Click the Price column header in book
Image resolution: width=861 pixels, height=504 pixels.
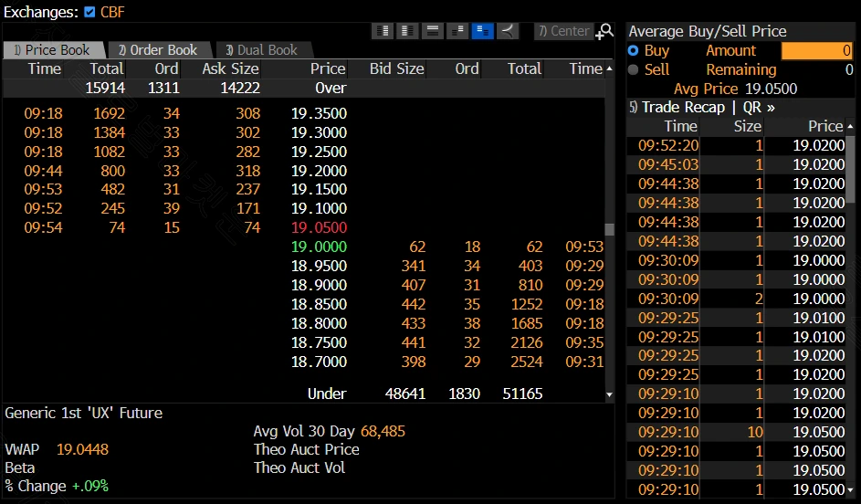click(x=328, y=68)
